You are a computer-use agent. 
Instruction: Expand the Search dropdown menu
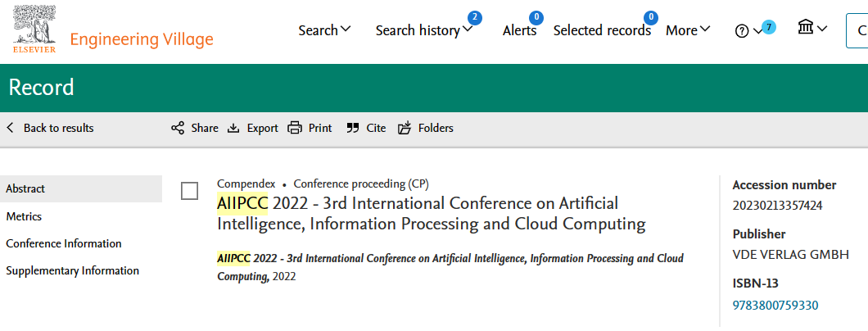coord(324,30)
